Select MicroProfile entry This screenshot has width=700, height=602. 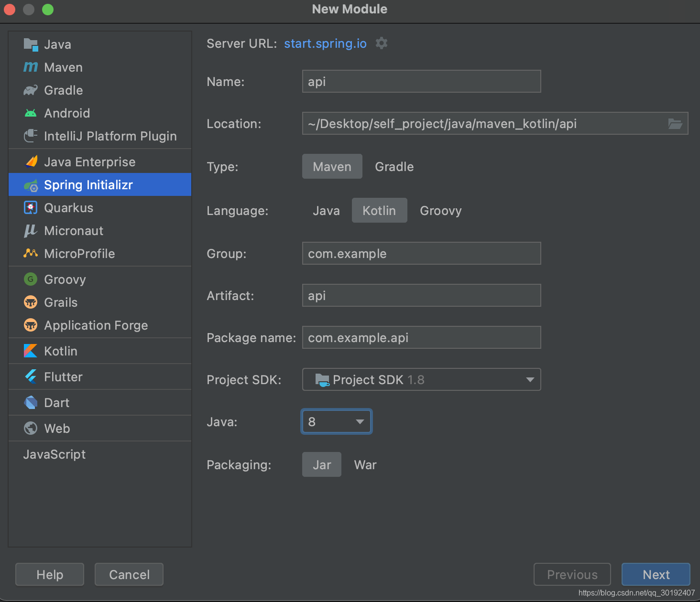coord(100,254)
